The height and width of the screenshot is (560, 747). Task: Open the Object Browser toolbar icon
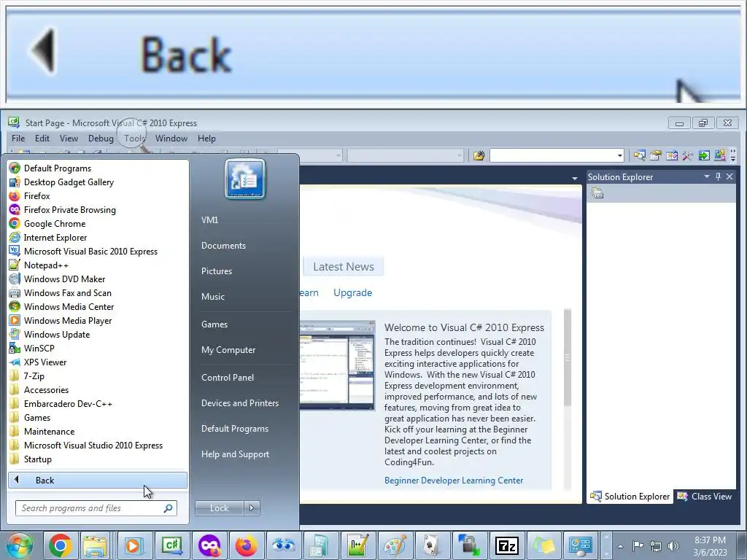[x=672, y=155]
